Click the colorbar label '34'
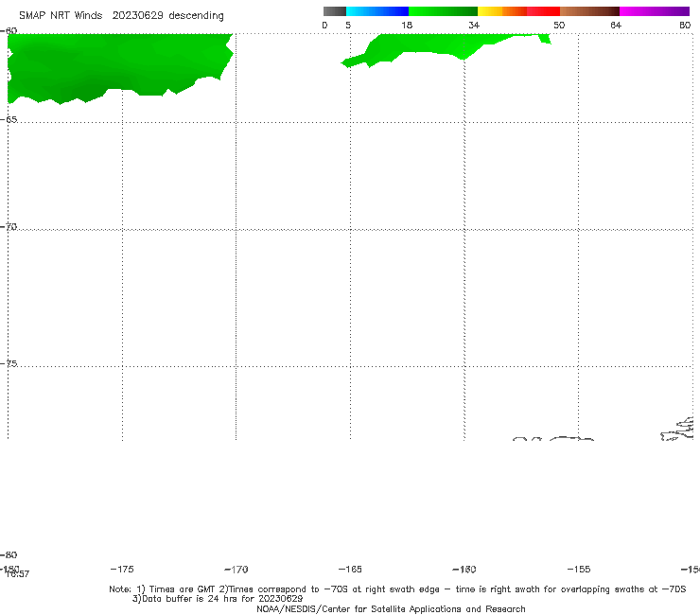This screenshot has height=615, width=700. [x=474, y=26]
